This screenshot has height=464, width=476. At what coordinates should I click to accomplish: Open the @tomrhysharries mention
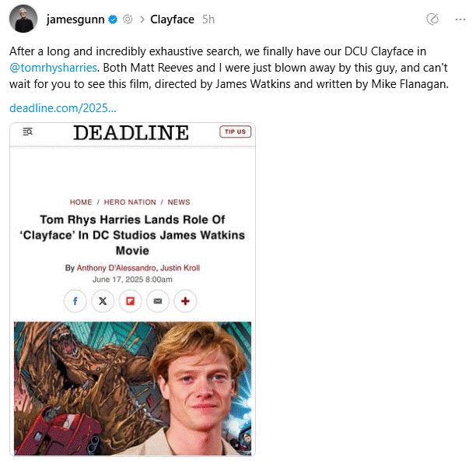click(53, 68)
